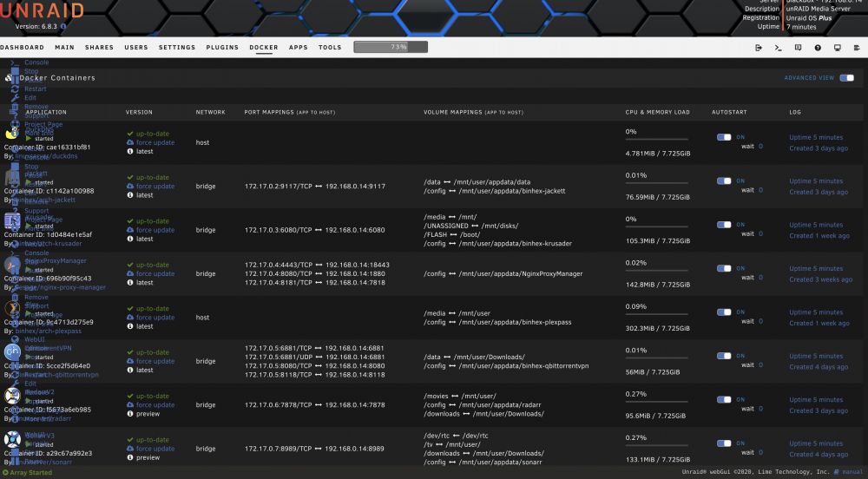Click the Jackett container icon

pos(12,177)
